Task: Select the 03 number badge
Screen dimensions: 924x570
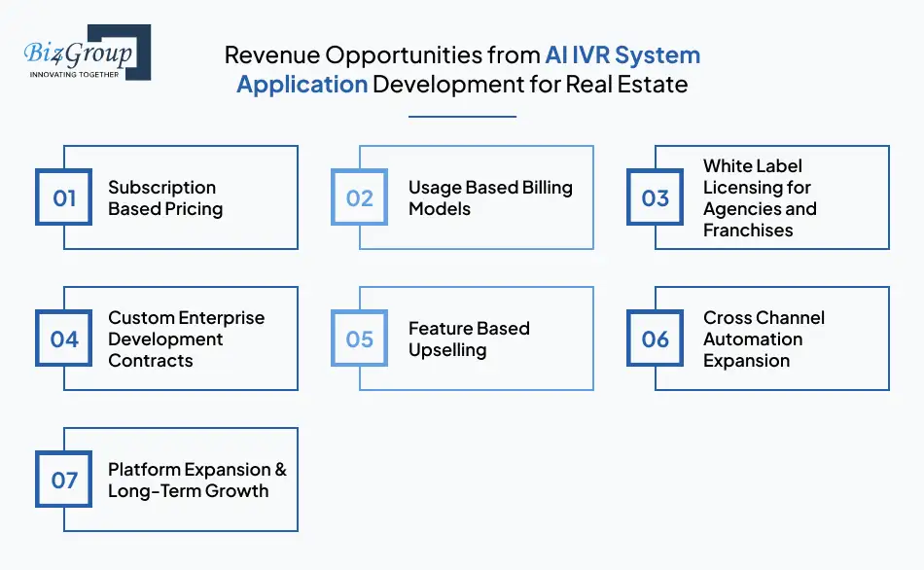Action: pyautogui.click(x=655, y=197)
